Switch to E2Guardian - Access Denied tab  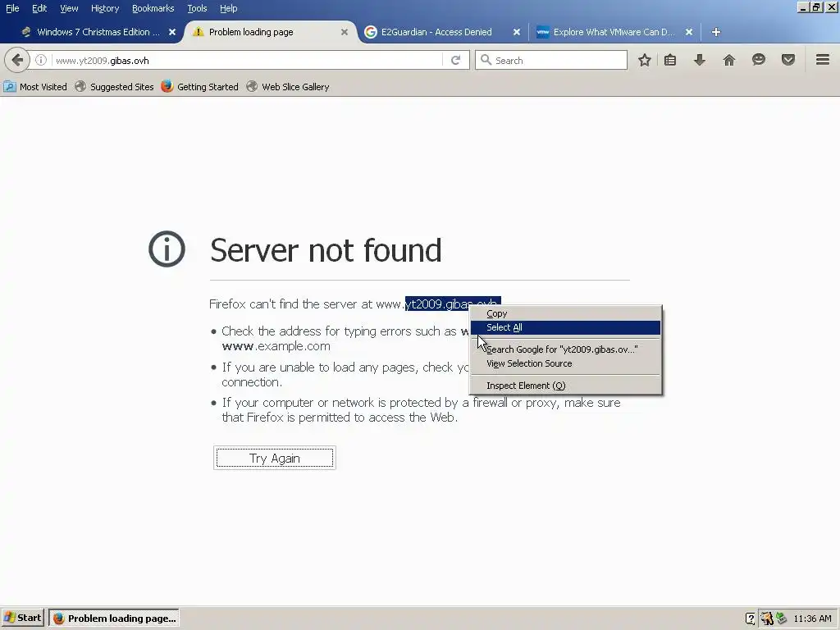click(x=436, y=32)
